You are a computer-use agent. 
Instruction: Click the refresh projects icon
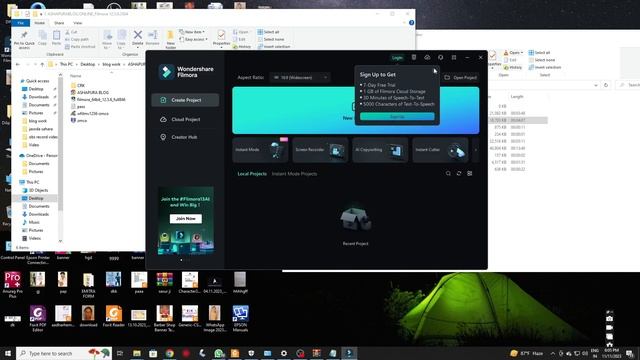(459, 173)
